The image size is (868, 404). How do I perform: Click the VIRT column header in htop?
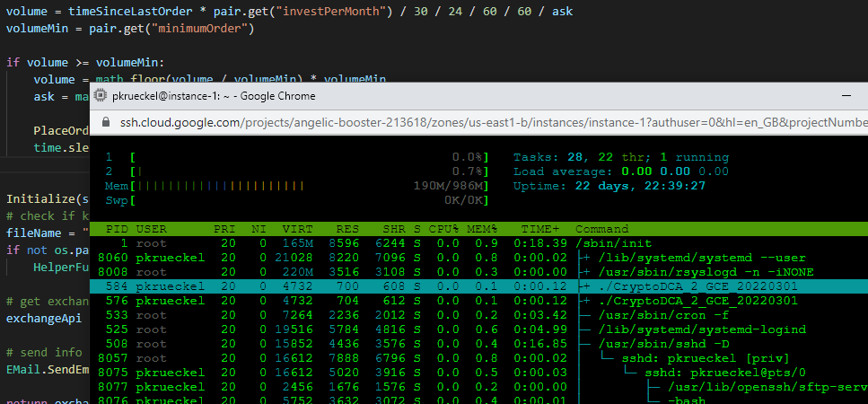pos(297,229)
